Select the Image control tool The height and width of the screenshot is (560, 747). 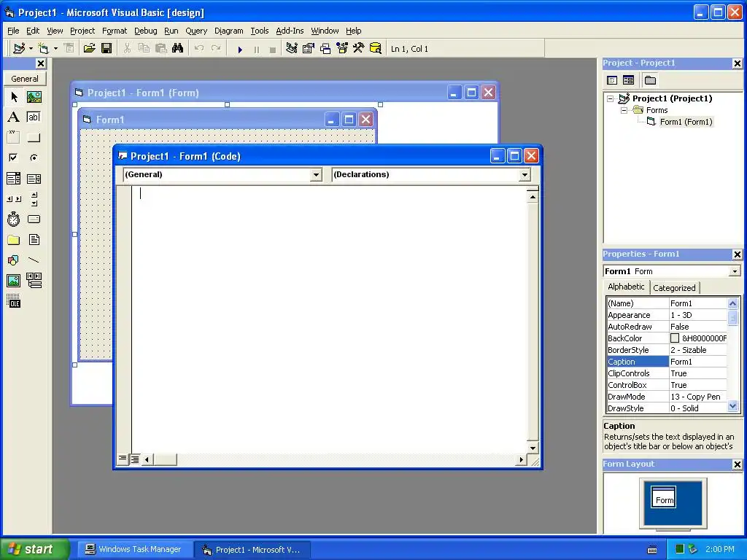click(14, 281)
